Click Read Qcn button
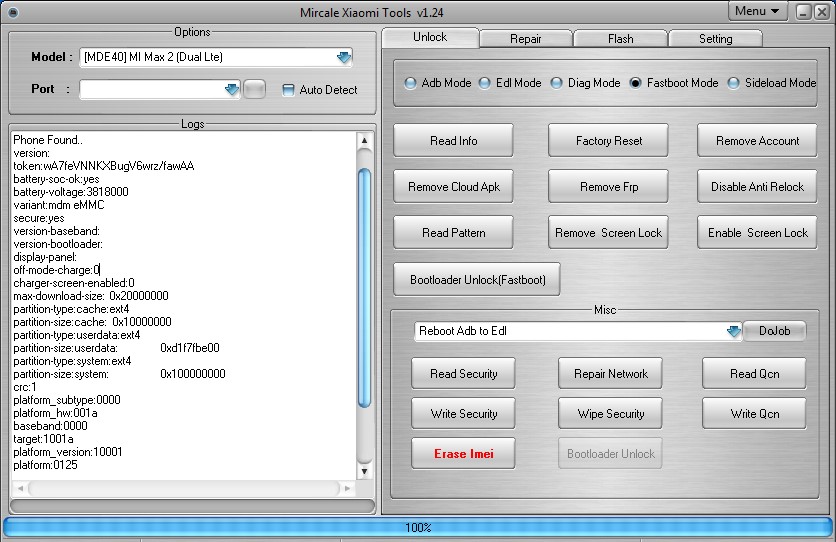Screen dimensions: 836x542 point(754,374)
